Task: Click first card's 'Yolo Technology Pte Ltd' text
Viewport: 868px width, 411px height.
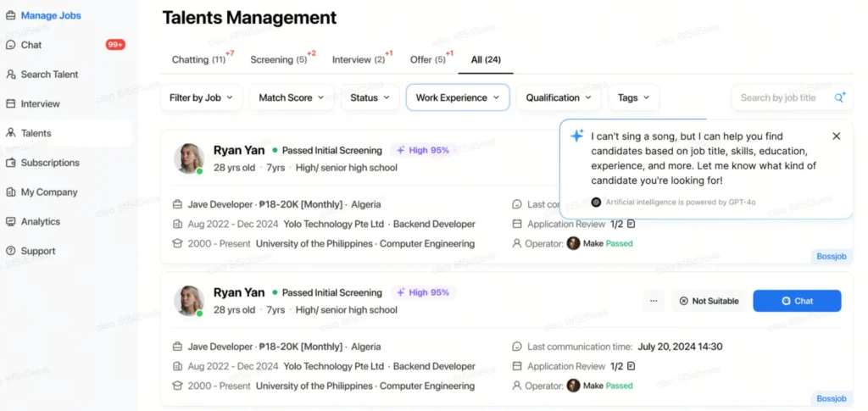Action: click(334, 224)
